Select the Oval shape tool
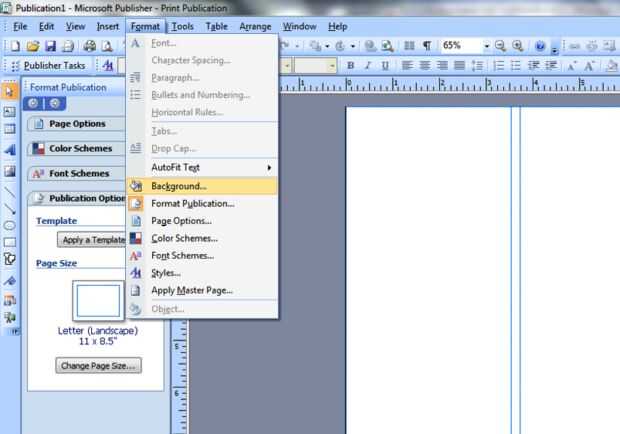Screen dimensions: 620x434 point(9,226)
